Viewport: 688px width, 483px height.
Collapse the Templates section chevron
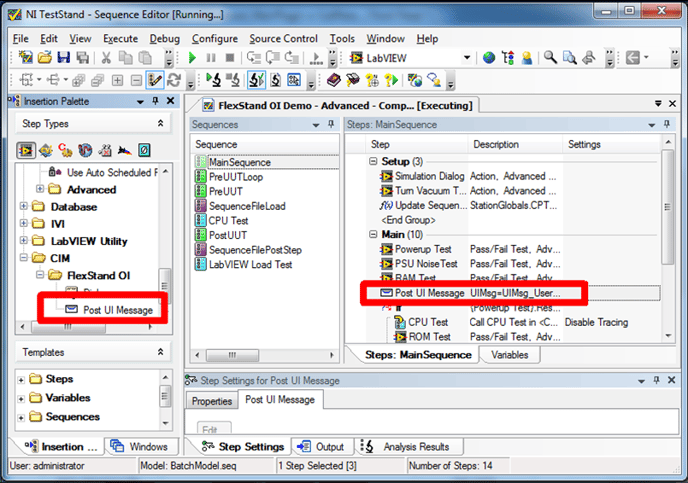[161, 352]
